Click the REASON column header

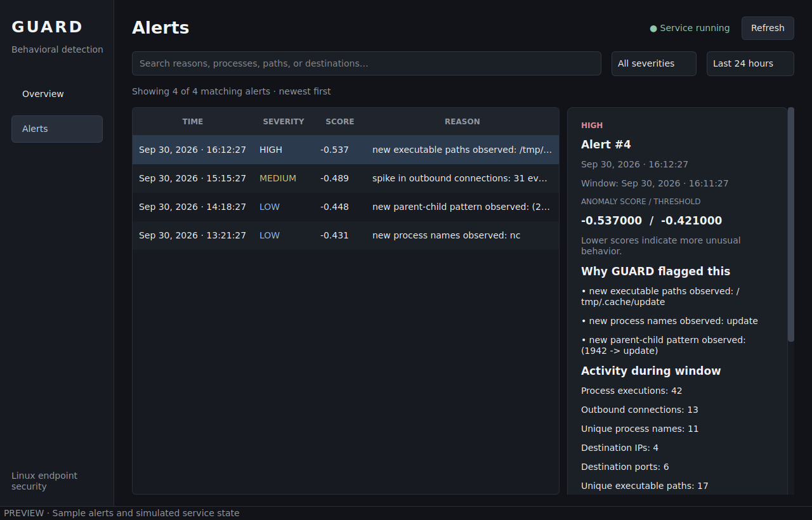(x=462, y=122)
